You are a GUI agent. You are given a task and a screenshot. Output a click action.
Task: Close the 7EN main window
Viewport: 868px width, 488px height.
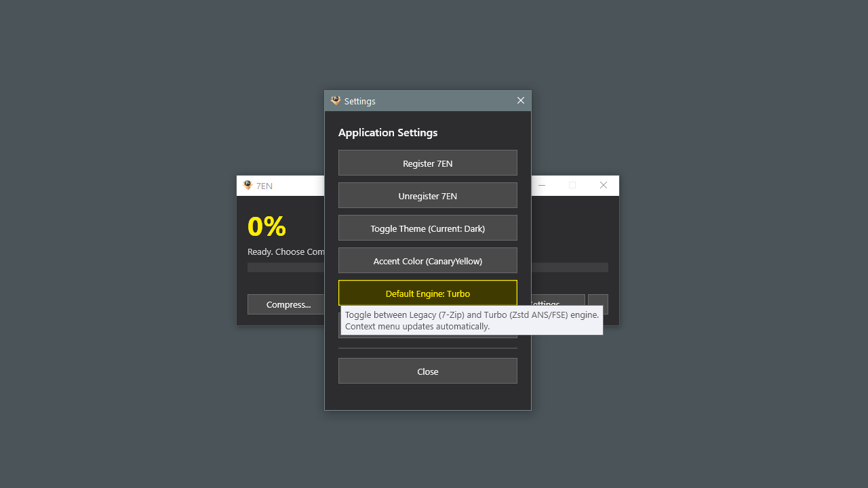[604, 185]
